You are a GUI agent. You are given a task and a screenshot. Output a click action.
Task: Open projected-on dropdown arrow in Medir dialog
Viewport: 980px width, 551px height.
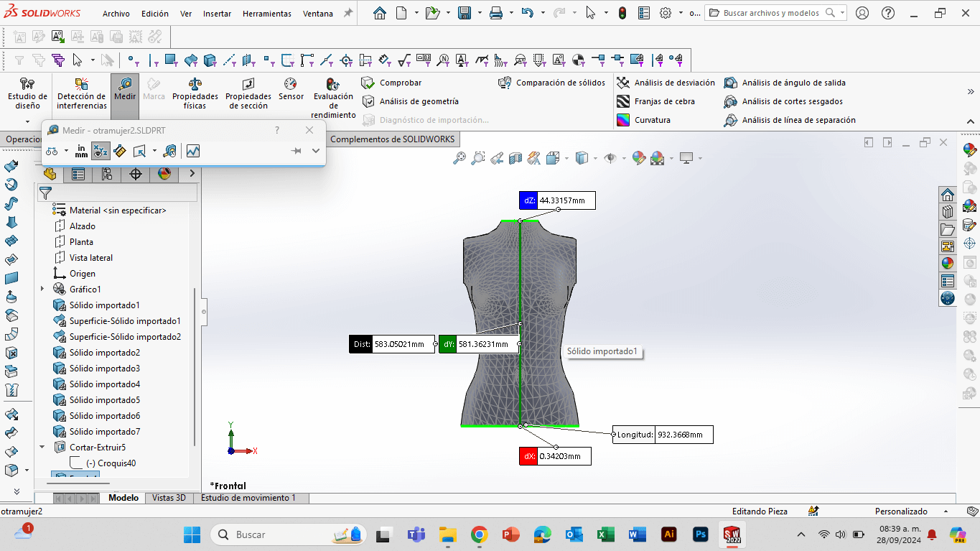(154, 151)
